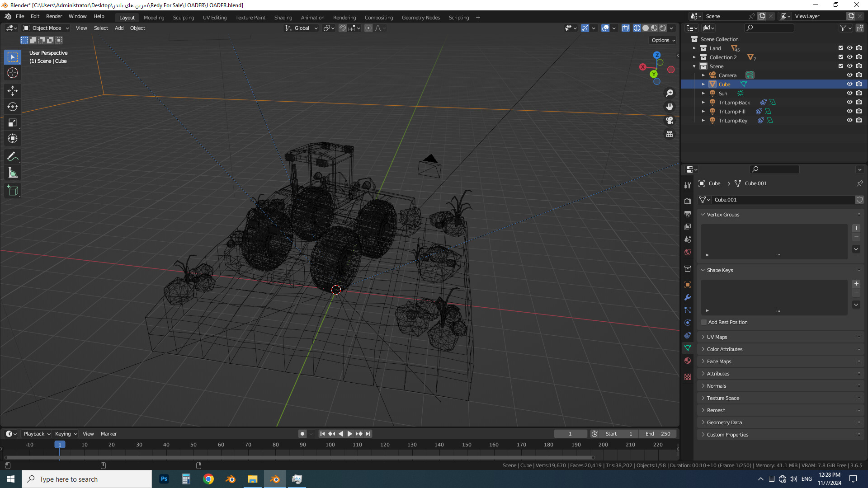Hide the Camera object in viewport
The image size is (868, 488).
pyautogui.click(x=849, y=75)
